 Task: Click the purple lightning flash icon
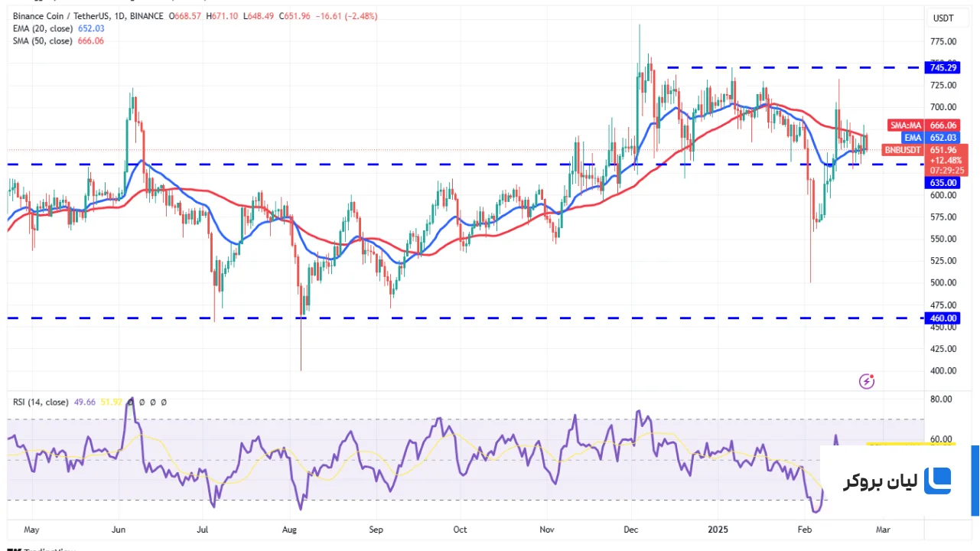point(867,380)
